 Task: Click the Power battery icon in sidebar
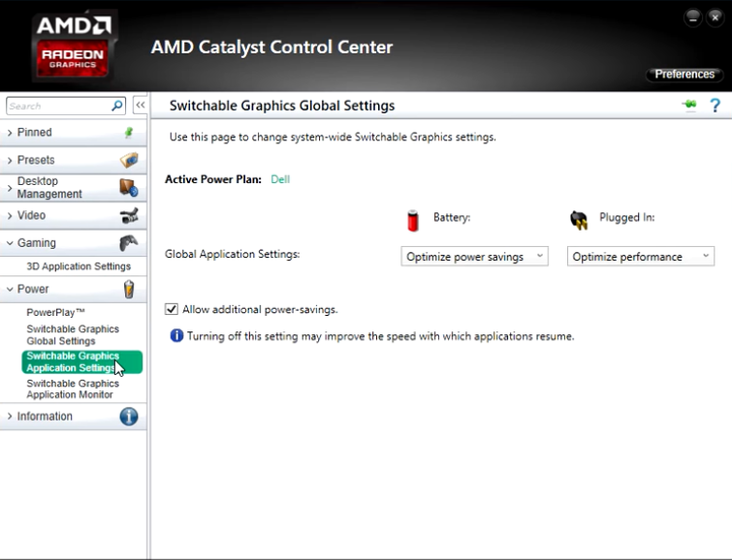(x=129, y=290)
